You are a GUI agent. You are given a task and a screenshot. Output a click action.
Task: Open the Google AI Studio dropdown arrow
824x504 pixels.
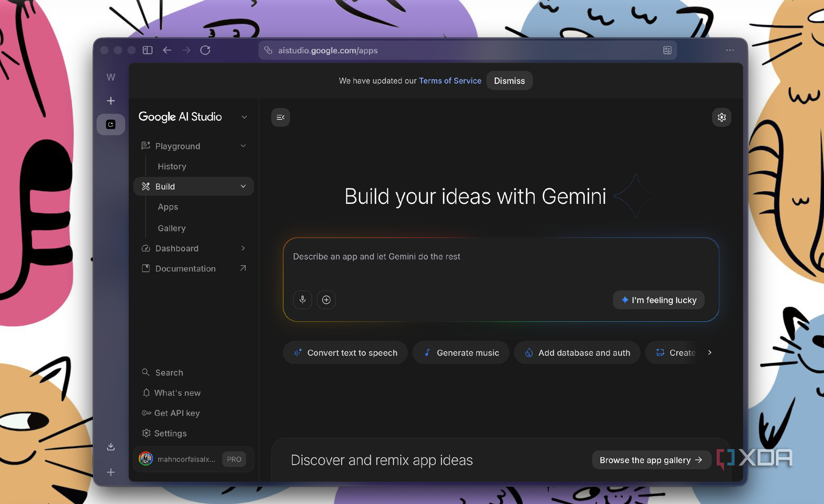(244, 117)
